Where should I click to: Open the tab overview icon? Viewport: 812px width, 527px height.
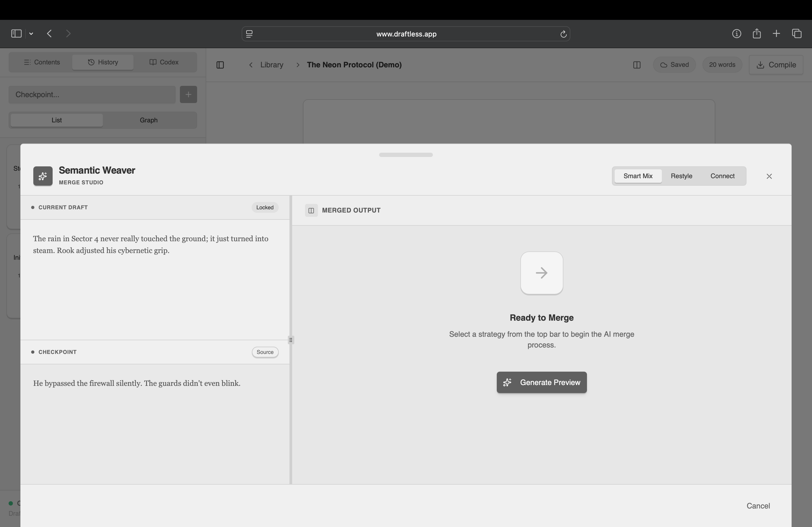(x=797, y=33)
